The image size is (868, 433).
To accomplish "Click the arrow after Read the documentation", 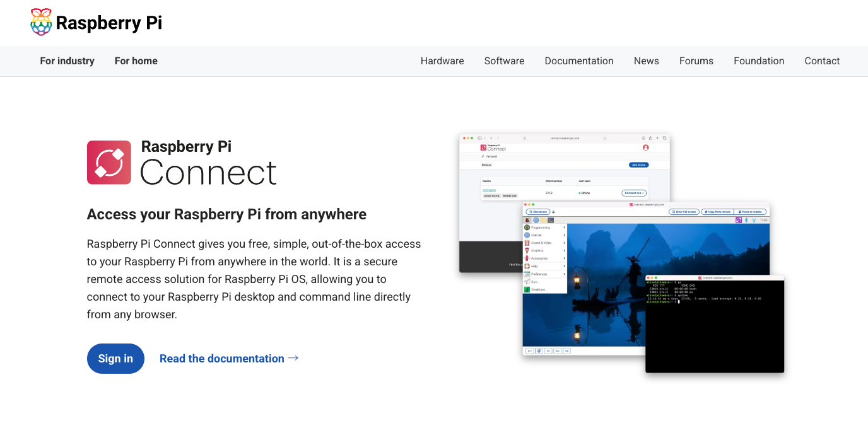I will click(293, 358).
